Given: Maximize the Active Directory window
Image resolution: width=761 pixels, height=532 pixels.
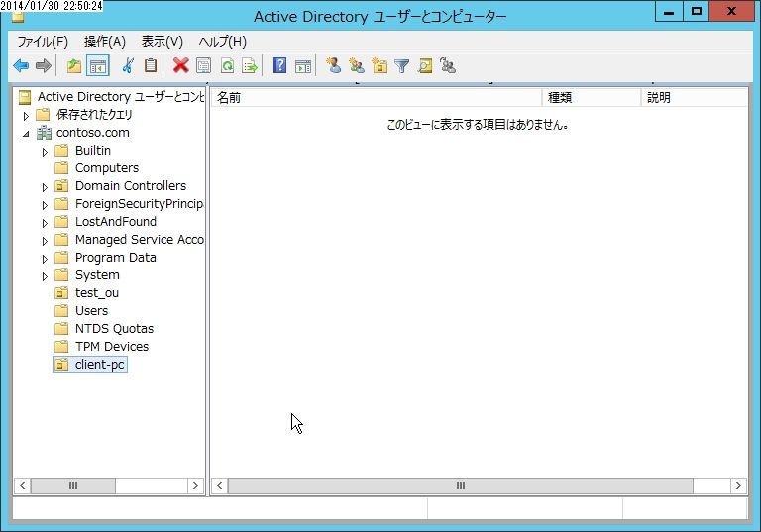Looking at the screenshot, I should coord(697,11).
